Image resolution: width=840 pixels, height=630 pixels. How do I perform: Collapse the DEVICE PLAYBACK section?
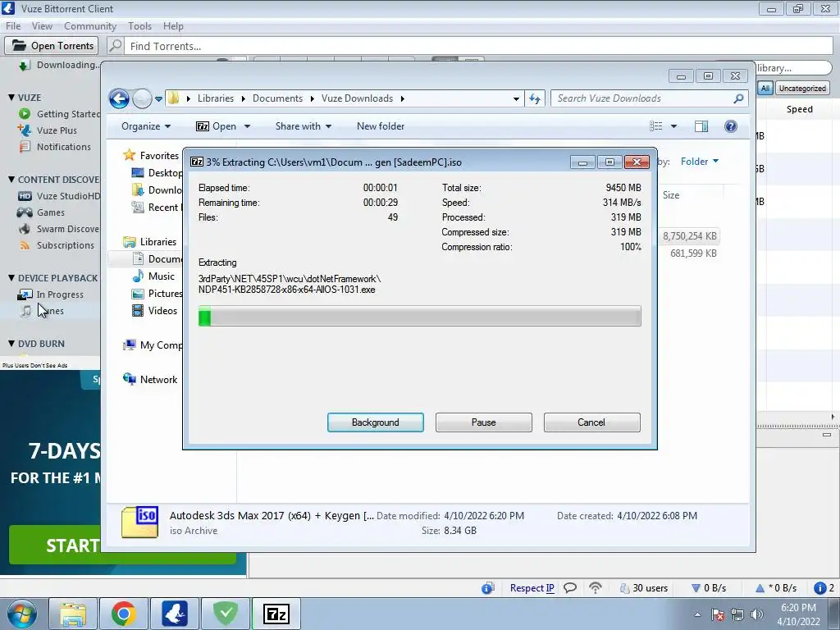coord(11,278)
